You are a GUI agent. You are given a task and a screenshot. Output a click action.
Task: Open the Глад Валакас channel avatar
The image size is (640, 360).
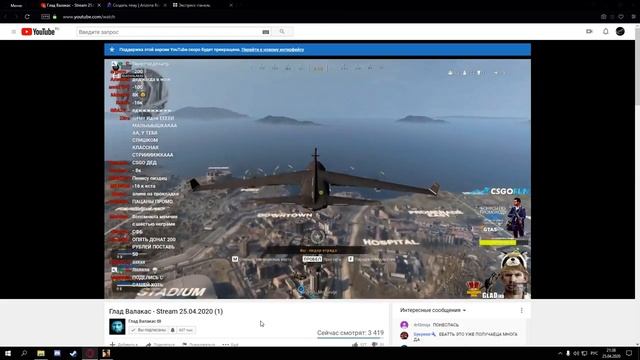point(117,327)
